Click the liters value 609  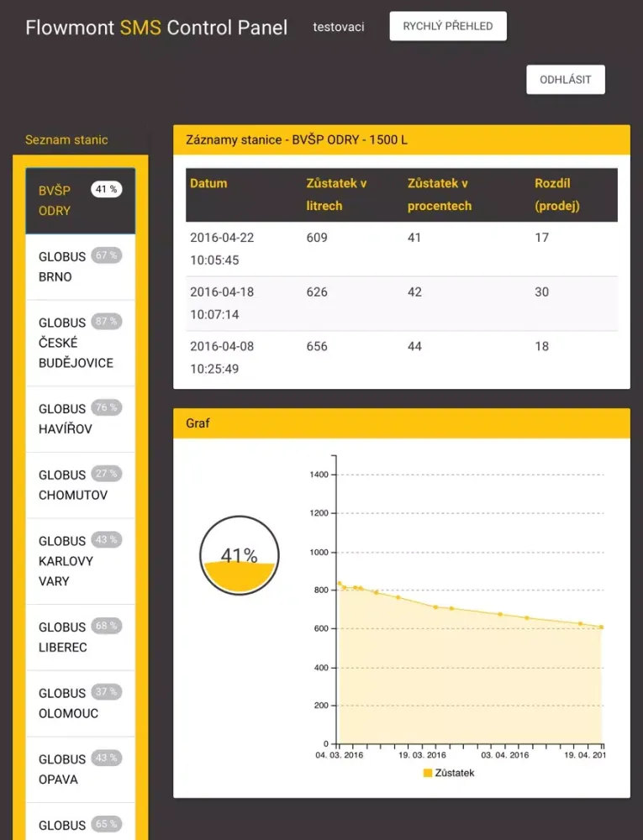click(x=317, y=238)
